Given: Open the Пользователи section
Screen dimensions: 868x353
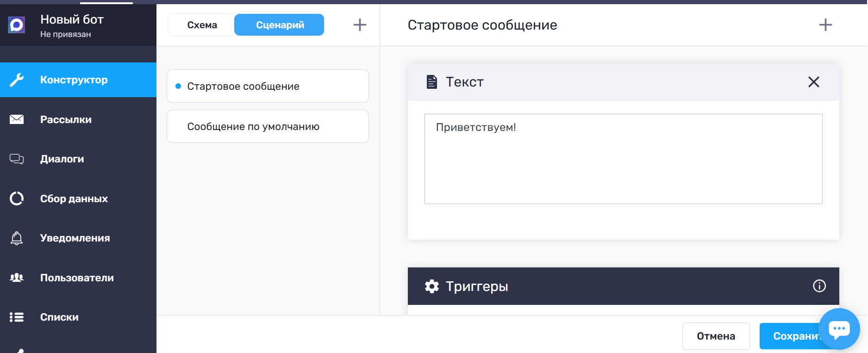Looking at the screenshot, I should [78, 278].
